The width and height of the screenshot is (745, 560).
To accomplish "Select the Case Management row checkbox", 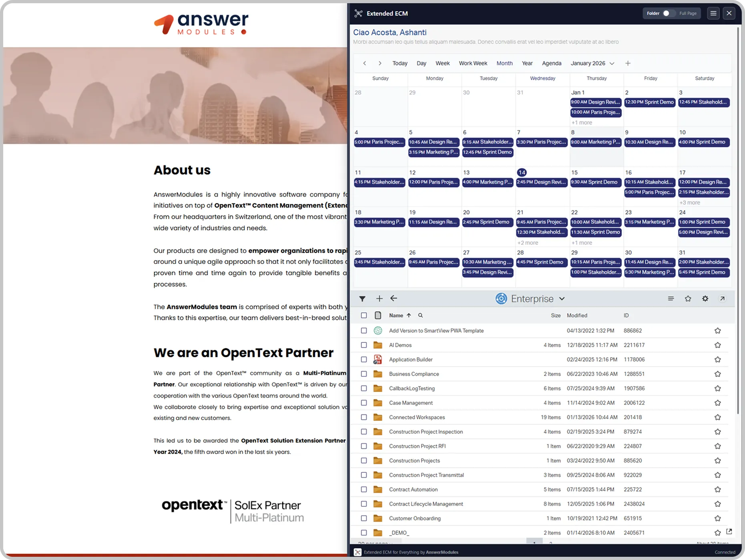I will click(363, 403).
